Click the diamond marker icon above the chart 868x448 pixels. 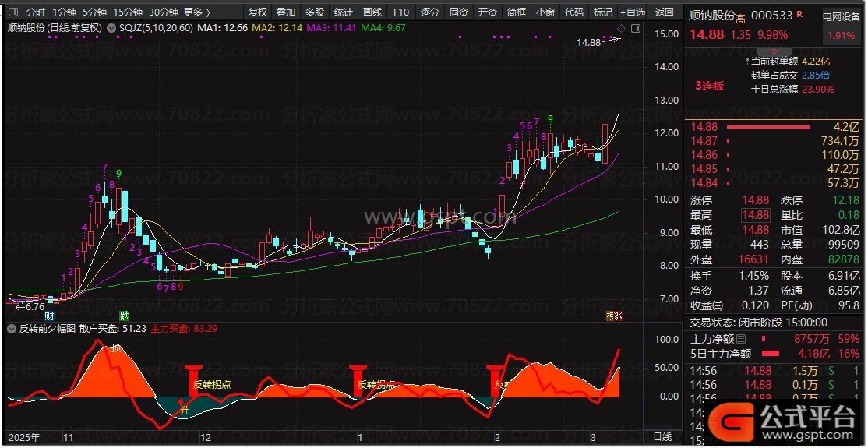(x=621, y=28)
